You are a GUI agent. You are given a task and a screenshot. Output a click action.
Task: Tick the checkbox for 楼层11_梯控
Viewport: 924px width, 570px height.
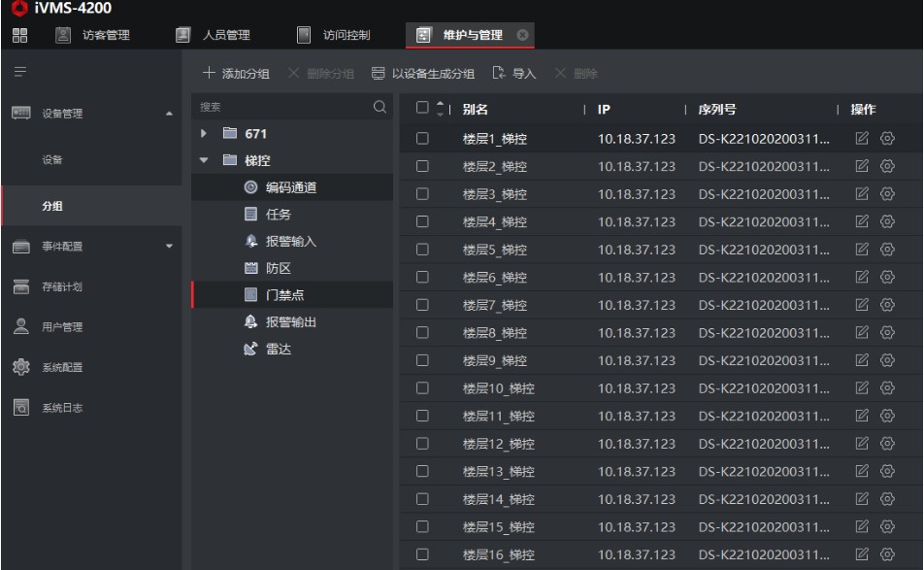422,416
